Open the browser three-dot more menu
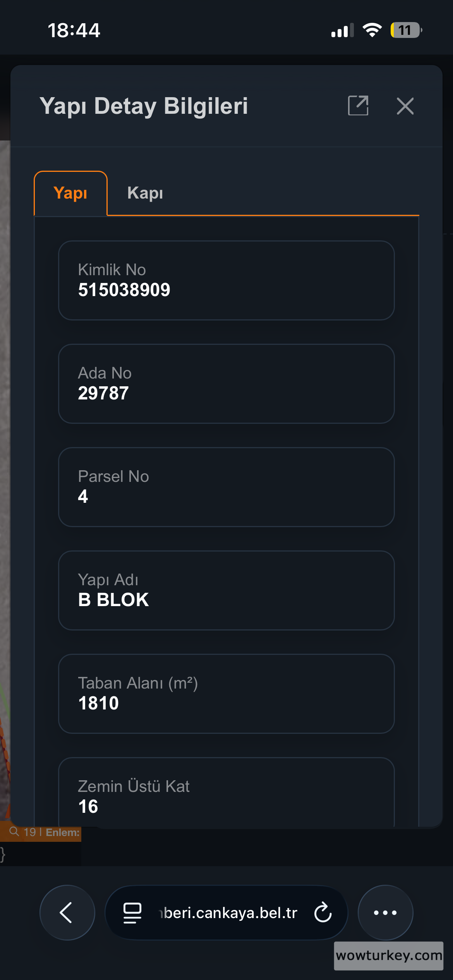Image resolution: width=453 pixels, height=980 pixels. click(385, 912)
